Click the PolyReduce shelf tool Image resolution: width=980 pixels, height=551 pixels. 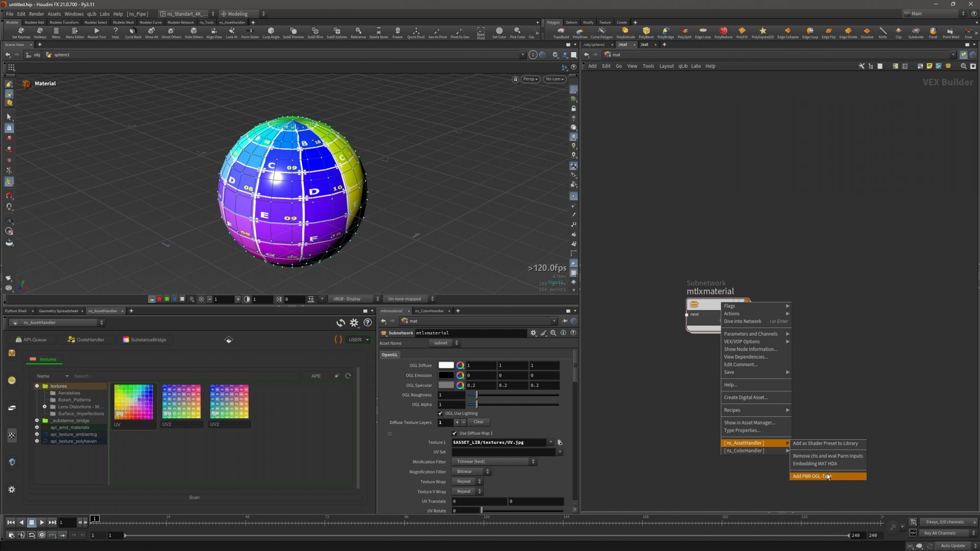(723, 33)
